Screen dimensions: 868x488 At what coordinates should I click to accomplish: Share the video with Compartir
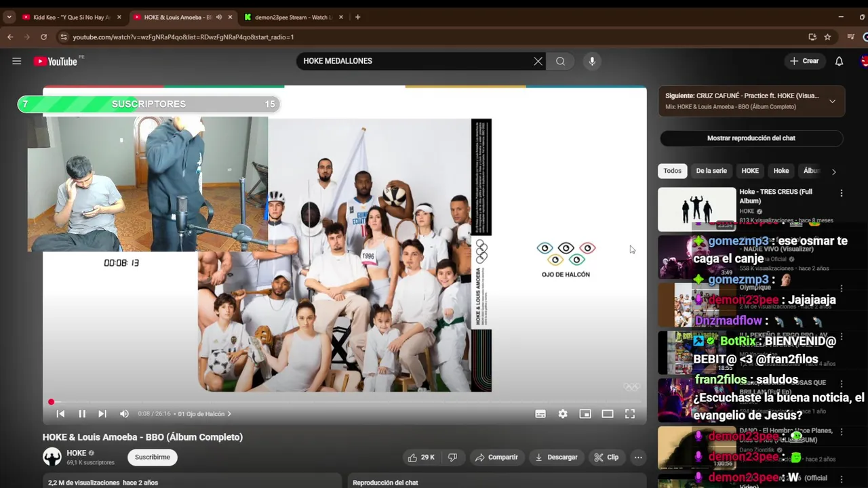(496, 457)
